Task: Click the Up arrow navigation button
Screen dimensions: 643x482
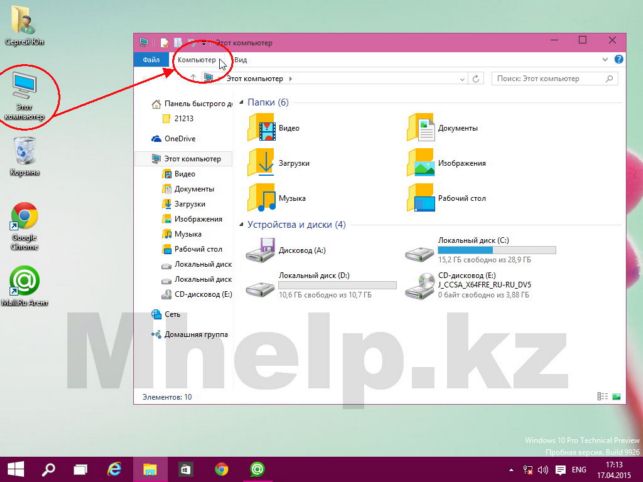Action: (x=193, y=78)
